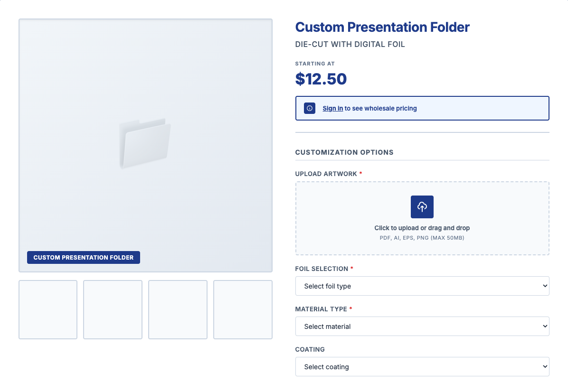Click the Sign in link
Viewport: 568px width, 392px height.
[332, 108]
